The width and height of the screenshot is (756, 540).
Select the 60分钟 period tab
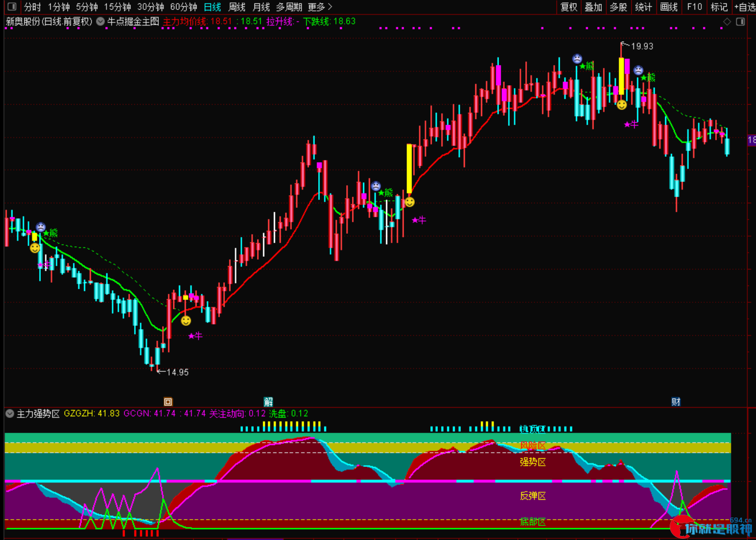[184, 7]
